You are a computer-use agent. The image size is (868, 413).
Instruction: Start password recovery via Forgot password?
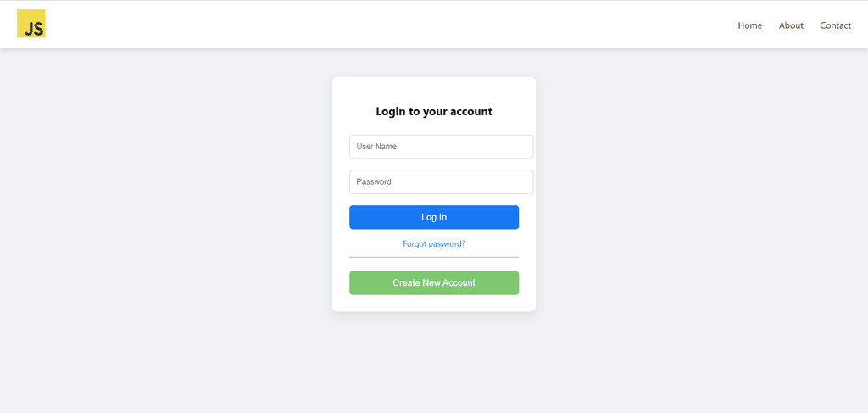(434, 244)
